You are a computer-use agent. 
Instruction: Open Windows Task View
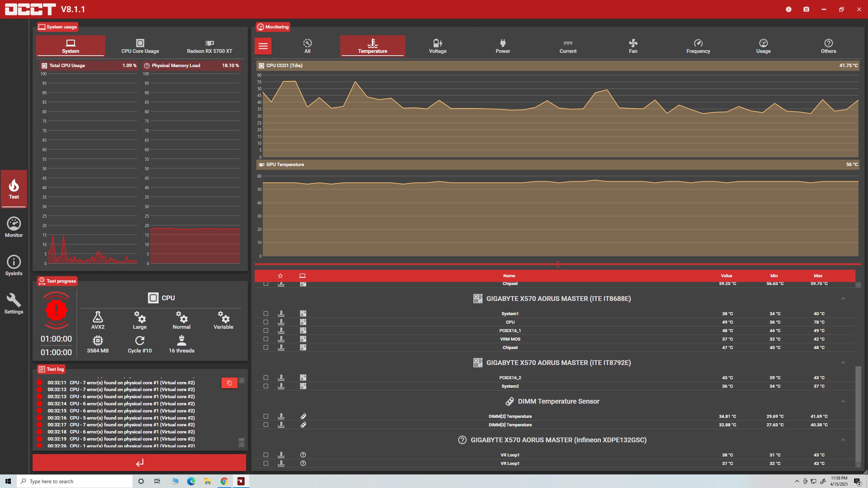tap(157, 481)
